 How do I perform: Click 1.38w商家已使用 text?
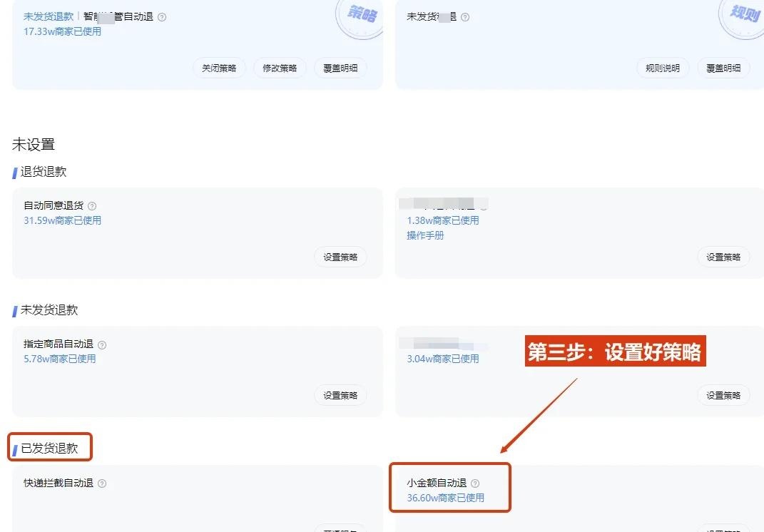click(443, 220)
